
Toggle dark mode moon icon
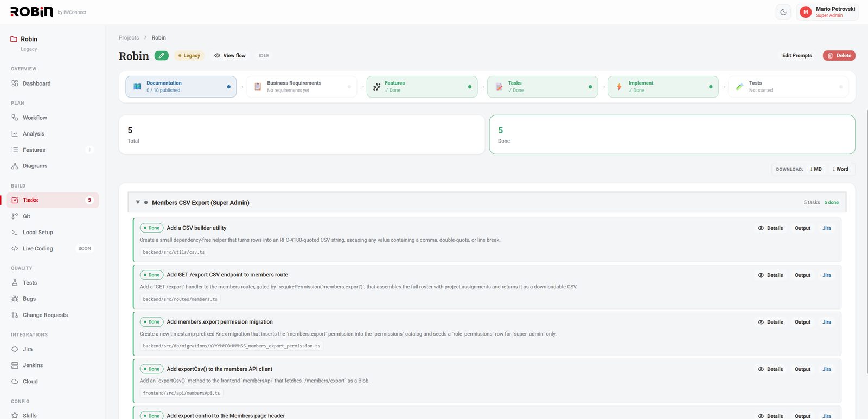[x=783, y=12]
